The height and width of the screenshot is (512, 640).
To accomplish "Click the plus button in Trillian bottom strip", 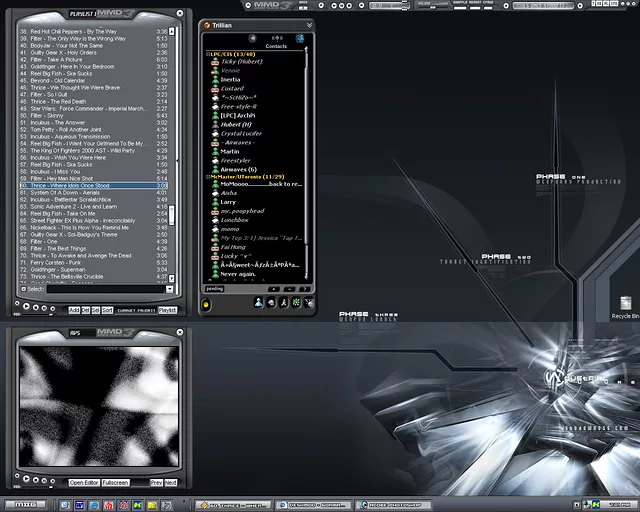I will (x=273, y=289).
